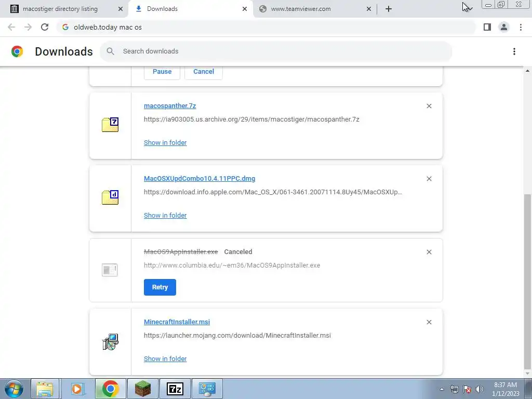Pause the current download
The width and height of the screenshot is (532, 399).
pos(162,72)
